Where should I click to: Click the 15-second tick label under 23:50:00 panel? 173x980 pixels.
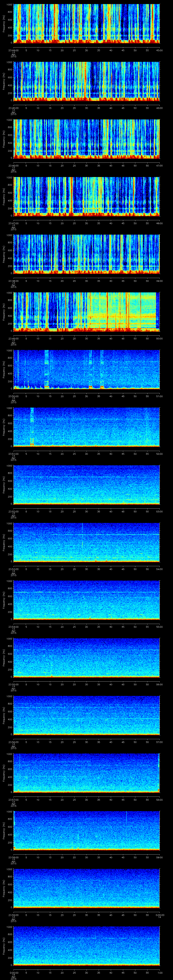(50, 396)
